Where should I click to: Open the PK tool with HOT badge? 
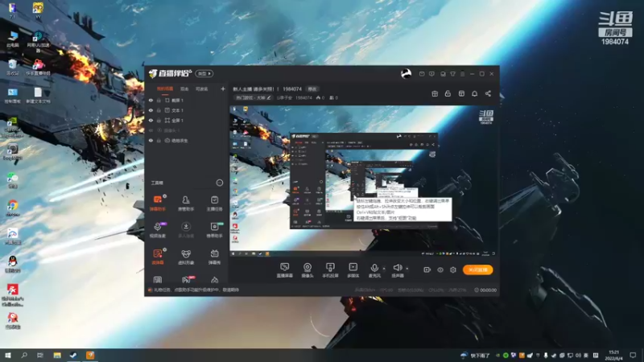pos(186,280)
